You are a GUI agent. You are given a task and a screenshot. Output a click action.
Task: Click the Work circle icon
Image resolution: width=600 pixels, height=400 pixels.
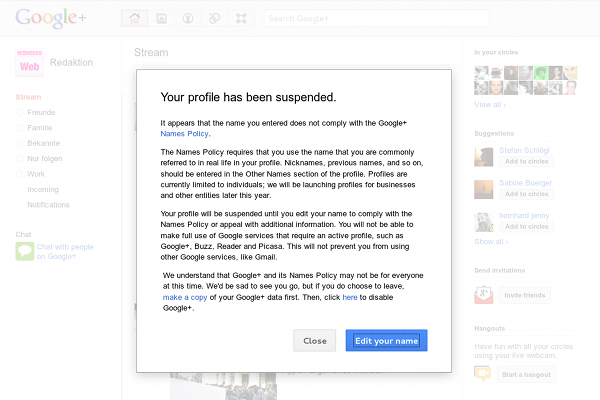pyautogui.click(x=19, y=174)
